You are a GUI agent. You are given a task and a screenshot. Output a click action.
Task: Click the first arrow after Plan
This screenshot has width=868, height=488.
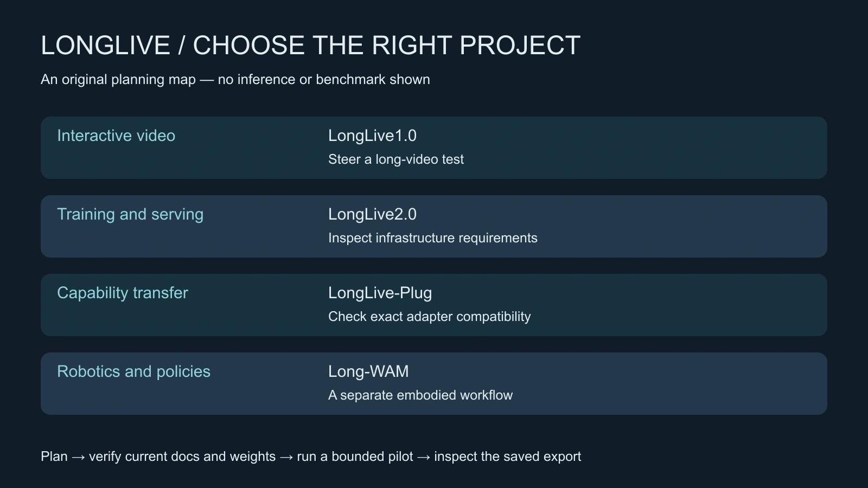point(78,457)
